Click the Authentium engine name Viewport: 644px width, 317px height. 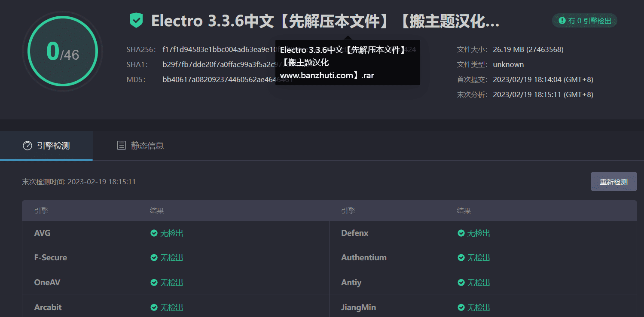click(x=364, y=258)
